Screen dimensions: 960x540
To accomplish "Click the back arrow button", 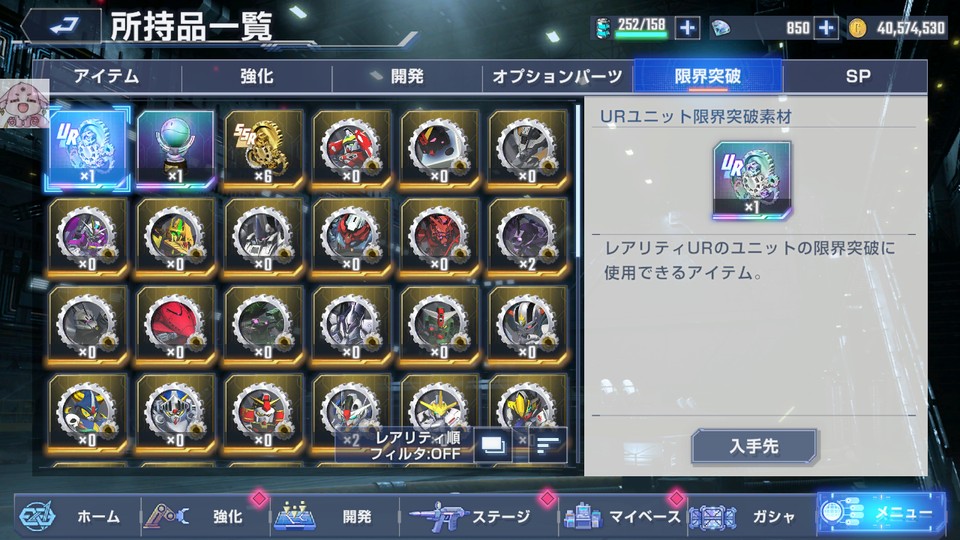I will tap(63, 26).
